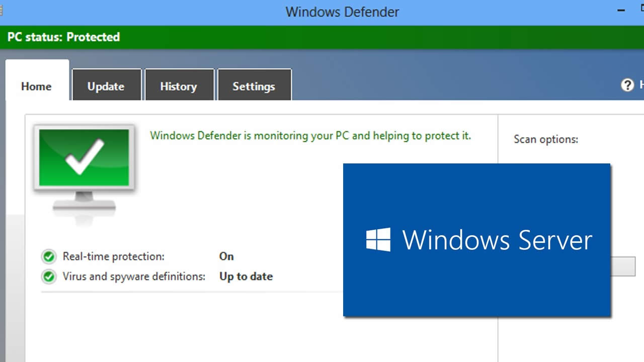The image size is (644, 362).
Task: Click the PC status Protected green banner
Action: coord(63,37)
